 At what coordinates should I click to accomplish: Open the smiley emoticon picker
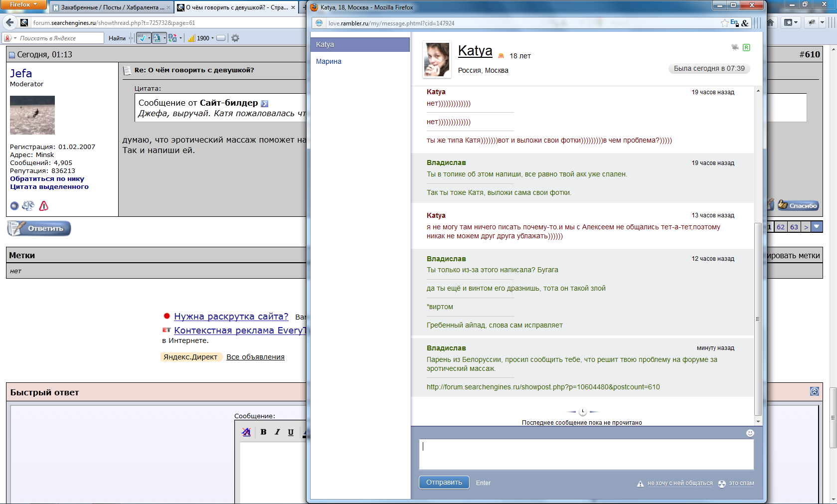click(x=750, y=433)
